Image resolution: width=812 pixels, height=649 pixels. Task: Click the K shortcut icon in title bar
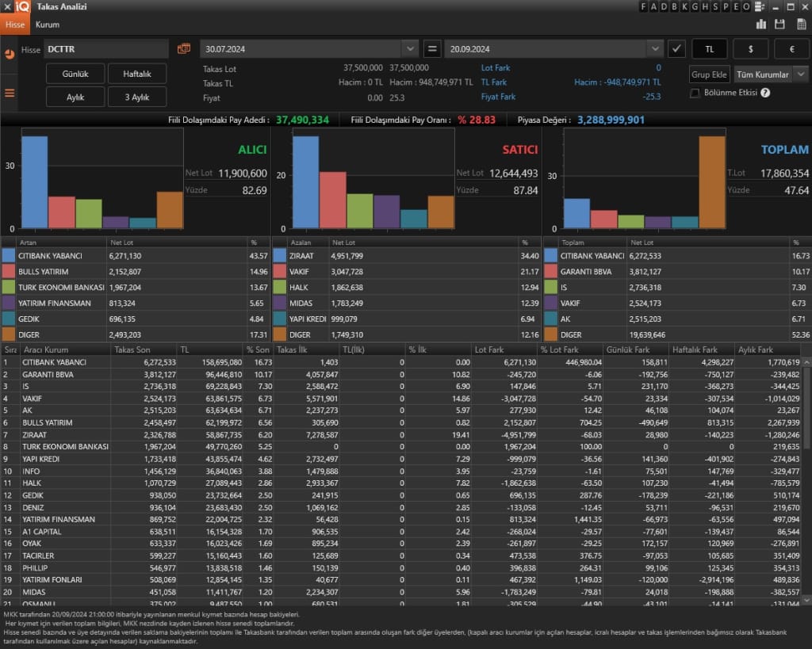(684, 6)
